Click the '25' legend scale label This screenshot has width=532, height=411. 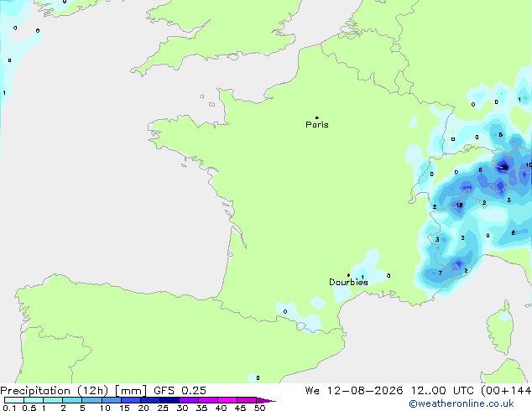click(x=163, y=408)
